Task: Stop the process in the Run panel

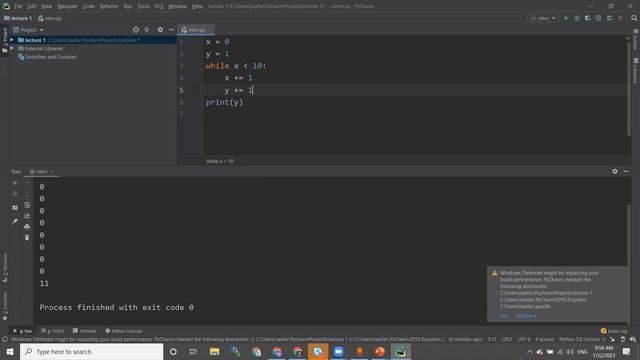Action: [x=15, y=194]
